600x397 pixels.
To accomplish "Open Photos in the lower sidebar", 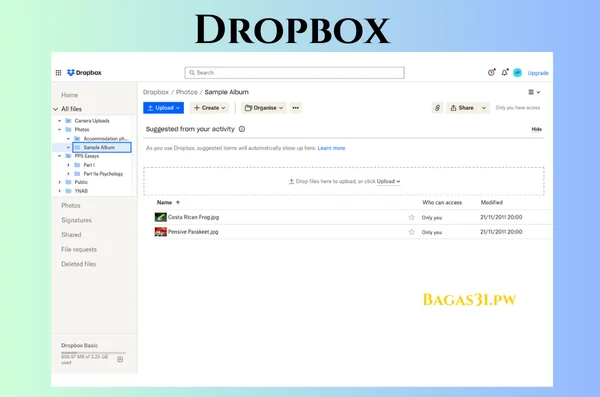I will pos(71,206).
